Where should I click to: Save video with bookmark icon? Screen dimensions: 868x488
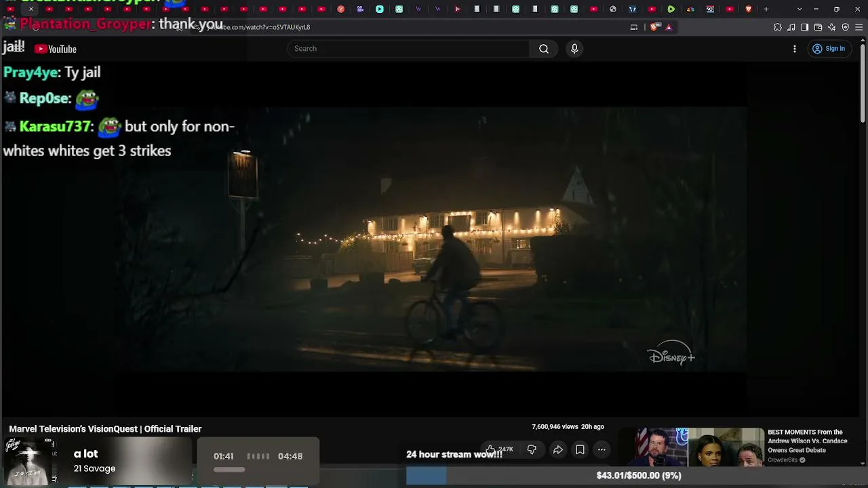point(580,449)
